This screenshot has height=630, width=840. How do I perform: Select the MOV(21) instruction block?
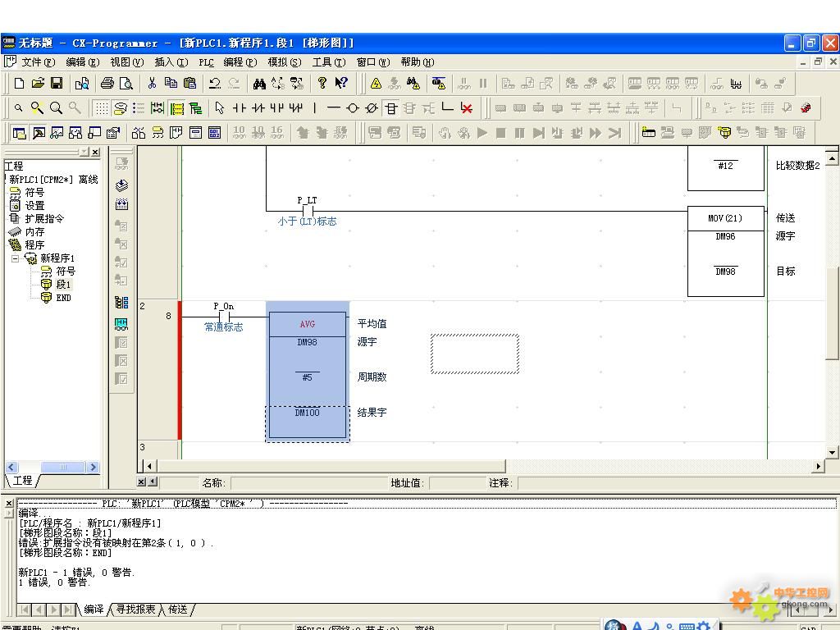[725, 251]
